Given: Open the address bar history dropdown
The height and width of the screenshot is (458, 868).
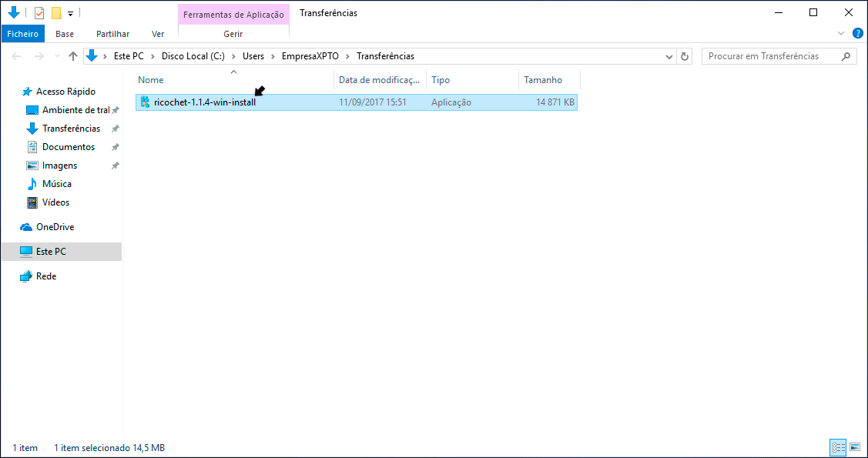Looking at the screenshot, I should (669, 56).
